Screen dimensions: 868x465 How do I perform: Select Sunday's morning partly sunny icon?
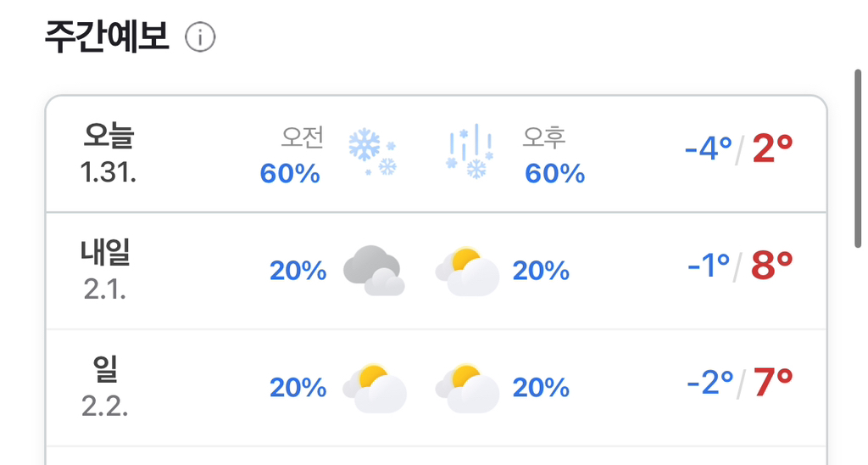375,388
